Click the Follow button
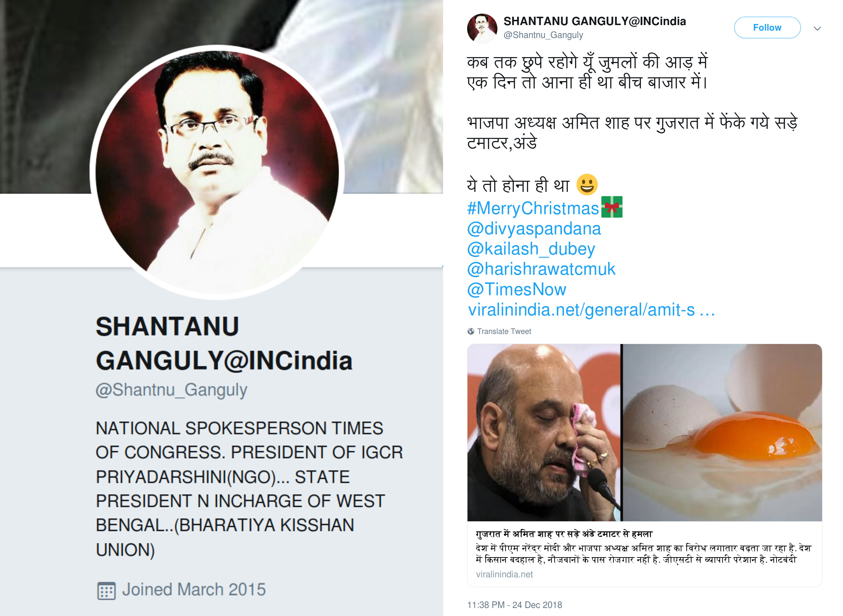The image size is (843, 616). point(767,28)
